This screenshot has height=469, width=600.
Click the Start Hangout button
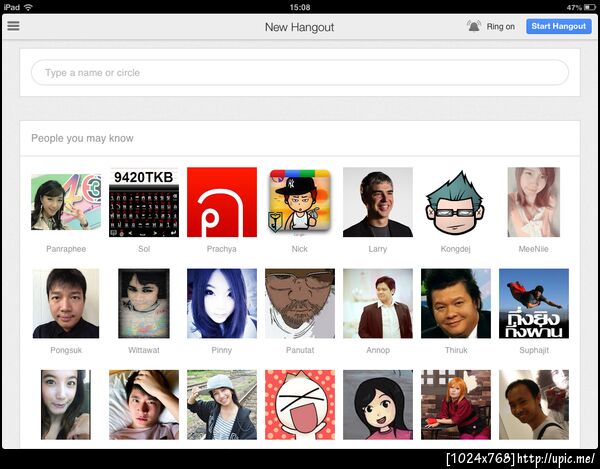558,26
